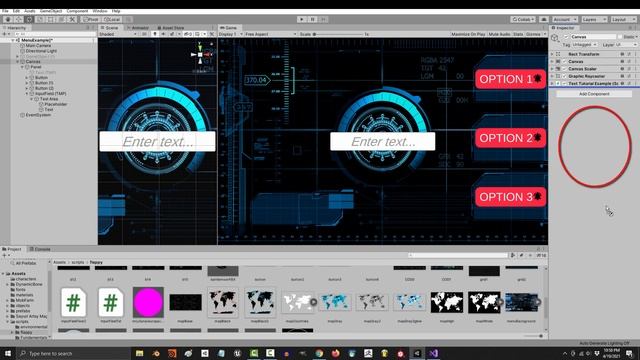Select the Move tool in Unity toolbar

19,19
